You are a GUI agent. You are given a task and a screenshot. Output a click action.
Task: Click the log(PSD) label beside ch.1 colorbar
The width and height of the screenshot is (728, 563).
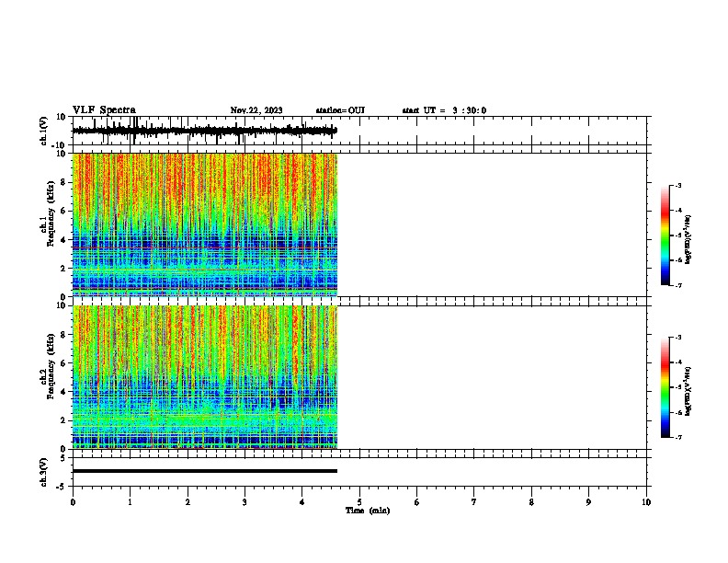click(x=688, y=239)
